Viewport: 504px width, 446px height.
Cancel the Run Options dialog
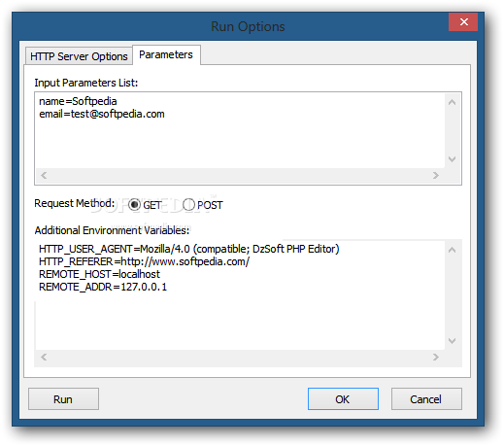pos(426,399)
